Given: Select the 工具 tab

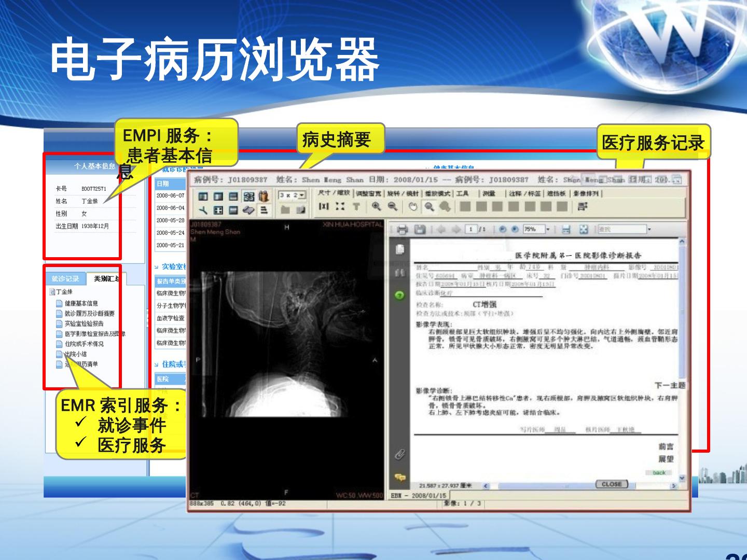Looking at the screenshot, I should (462, 193).
